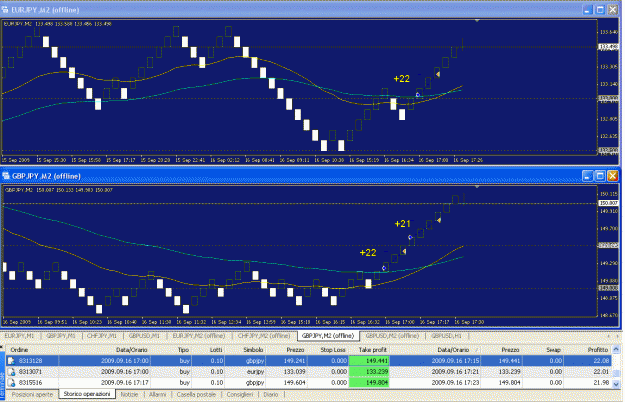Image resolution: width=625 pixels, height=402 pixels.
Task: Open the Posizioni aperte terminal tab
Action: pos(32,394)
